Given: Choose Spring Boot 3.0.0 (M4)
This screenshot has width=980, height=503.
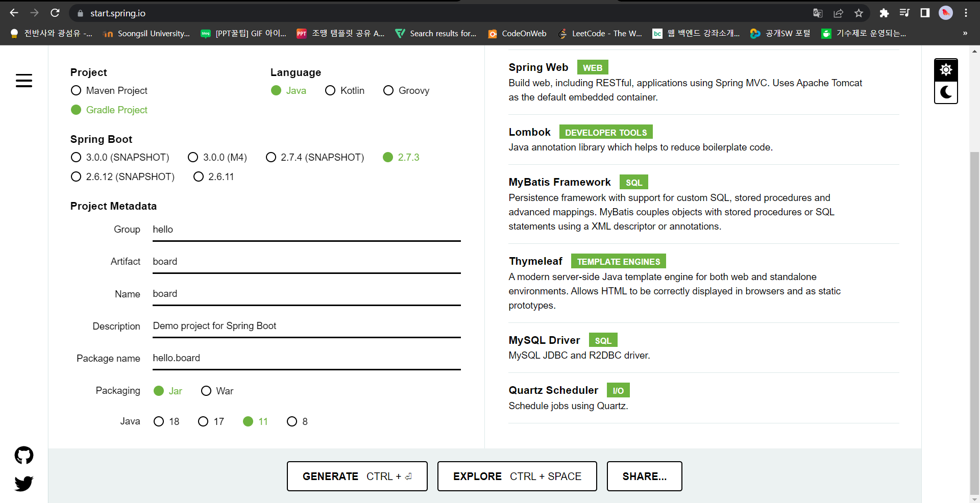Looking at the screenshot, I should point(217,157).
